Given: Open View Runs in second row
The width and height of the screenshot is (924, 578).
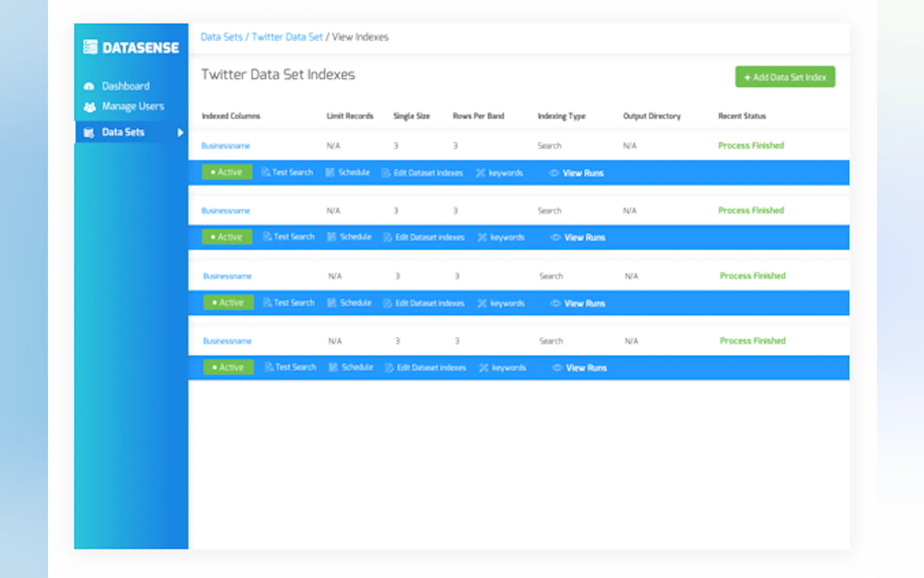Looking at the screenshot, I should pos(585,238).
